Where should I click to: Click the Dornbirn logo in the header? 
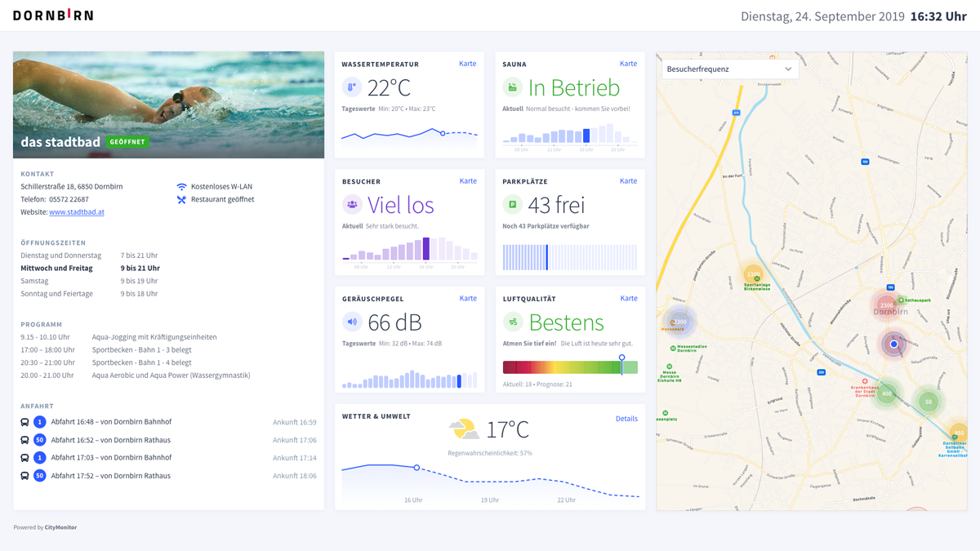[53, 16]
